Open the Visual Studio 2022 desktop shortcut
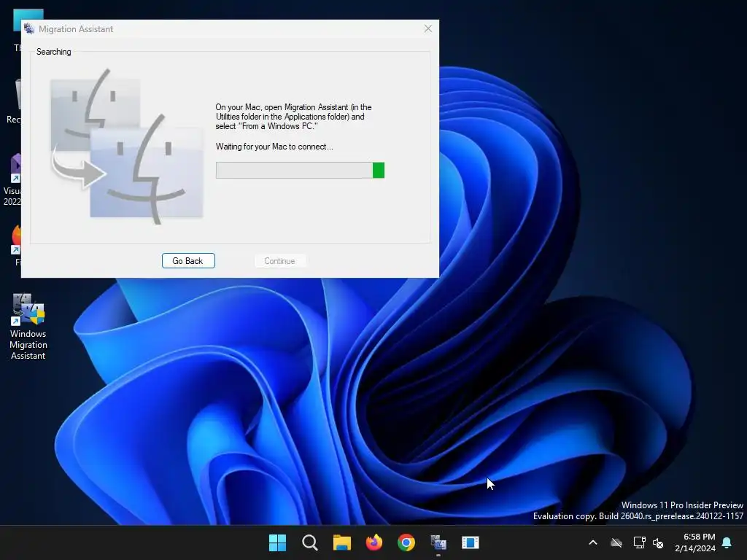Image resolution: width=747 pixels, height=560 pixels. pos(12,180)
